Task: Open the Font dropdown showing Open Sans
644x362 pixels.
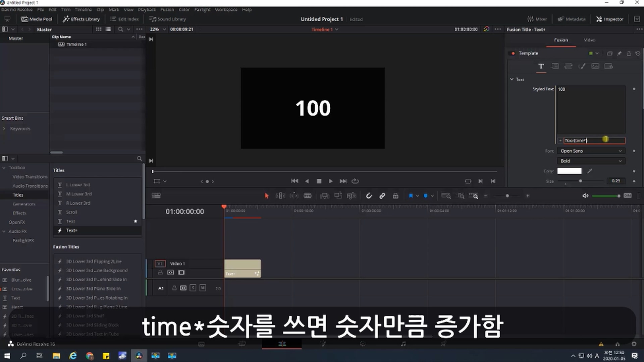Action: coord(591,151)
